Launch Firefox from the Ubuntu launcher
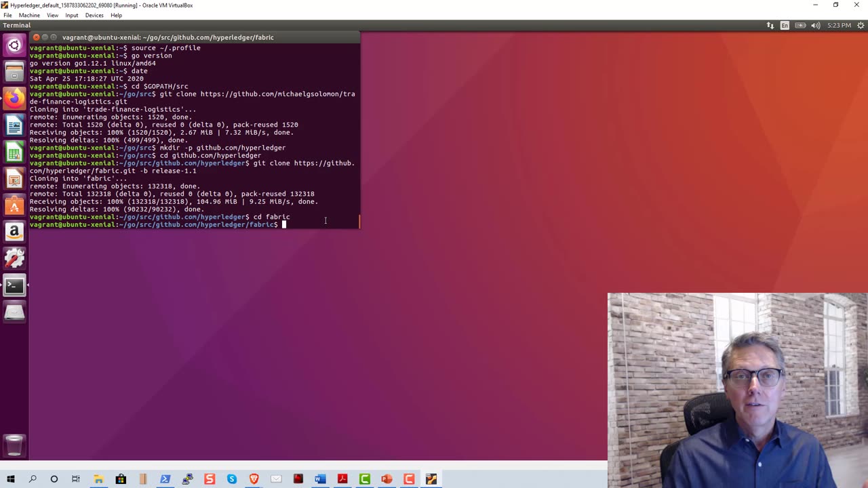Screen dimensions: 868x488 14,99
